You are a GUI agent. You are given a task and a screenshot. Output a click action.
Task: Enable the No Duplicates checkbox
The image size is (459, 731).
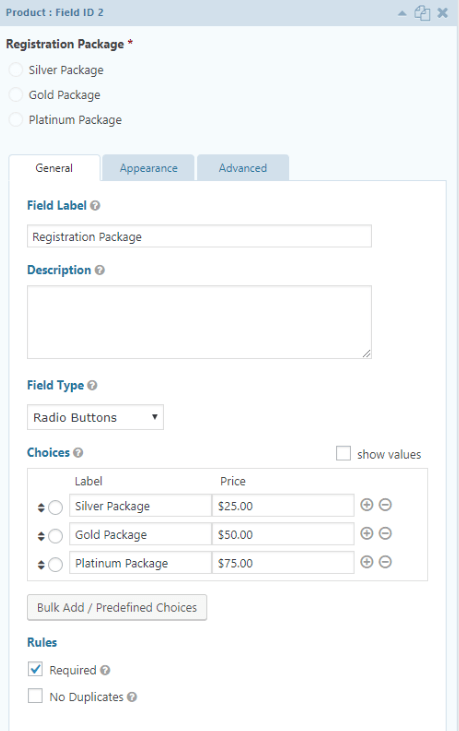click(x=35, y=696)
